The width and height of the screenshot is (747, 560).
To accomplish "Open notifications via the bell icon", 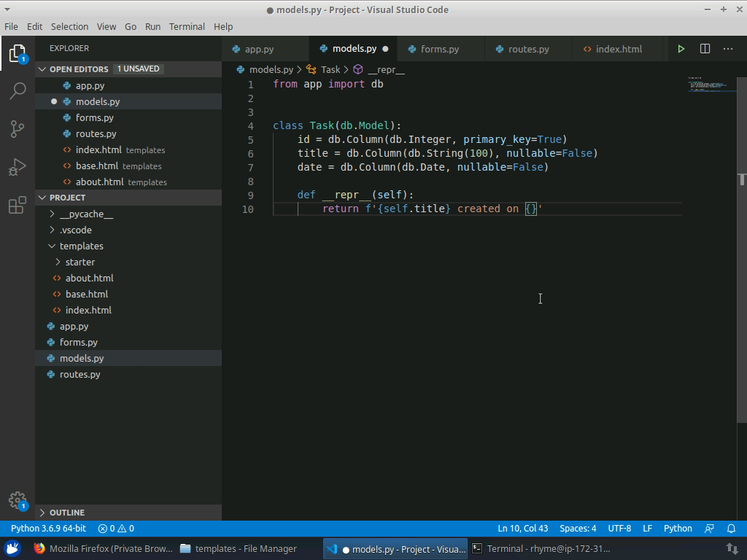I will pyautogui.click(x=731, y=528).
